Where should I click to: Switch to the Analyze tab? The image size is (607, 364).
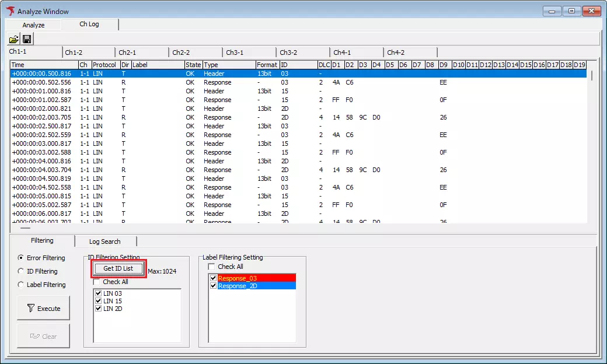[33, 24]
